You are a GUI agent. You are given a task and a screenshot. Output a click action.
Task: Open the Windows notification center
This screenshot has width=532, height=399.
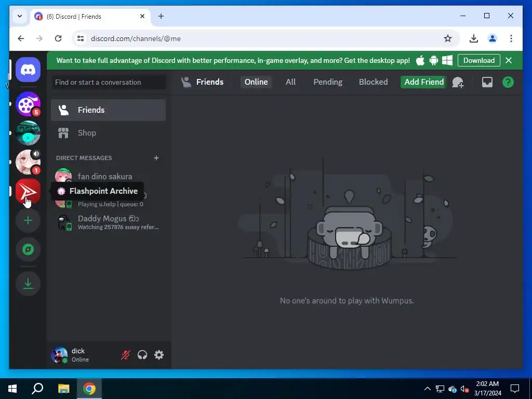515,389
